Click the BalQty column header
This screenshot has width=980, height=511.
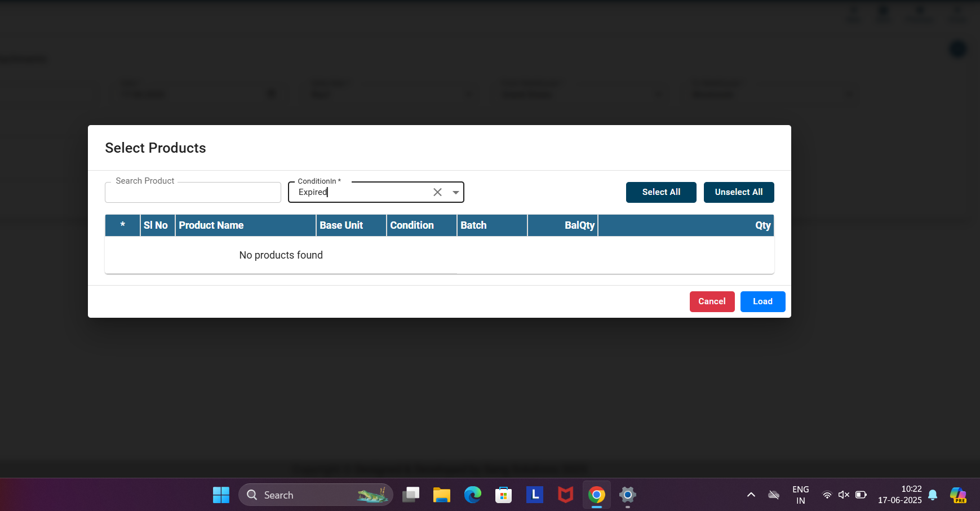click(579, 225)
